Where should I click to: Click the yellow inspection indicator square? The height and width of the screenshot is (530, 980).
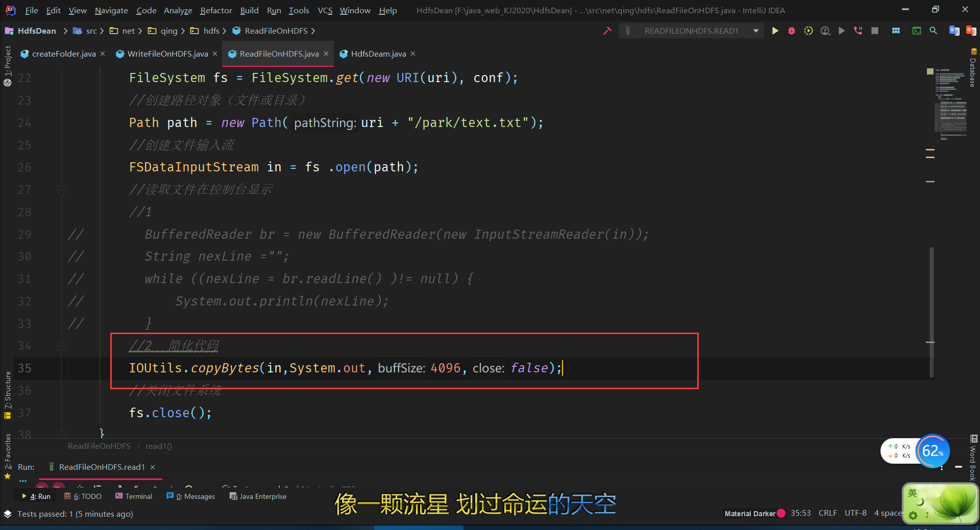point(930,71)
